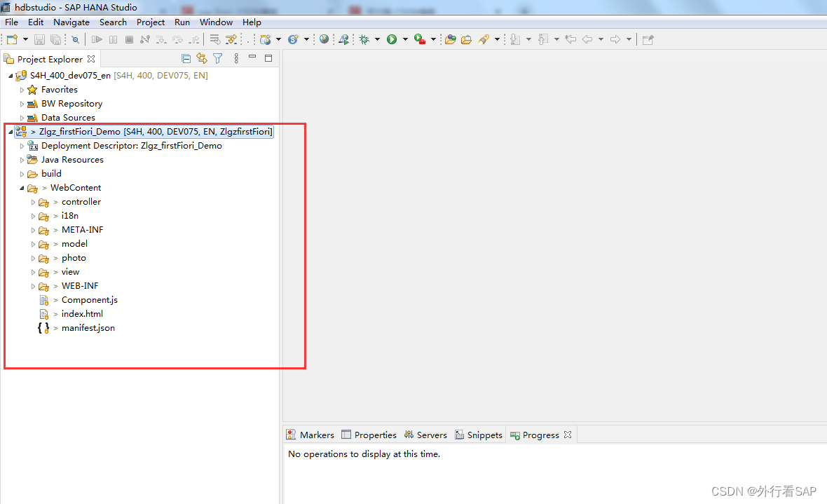Click the Next Annotation icon

point(516,39)
